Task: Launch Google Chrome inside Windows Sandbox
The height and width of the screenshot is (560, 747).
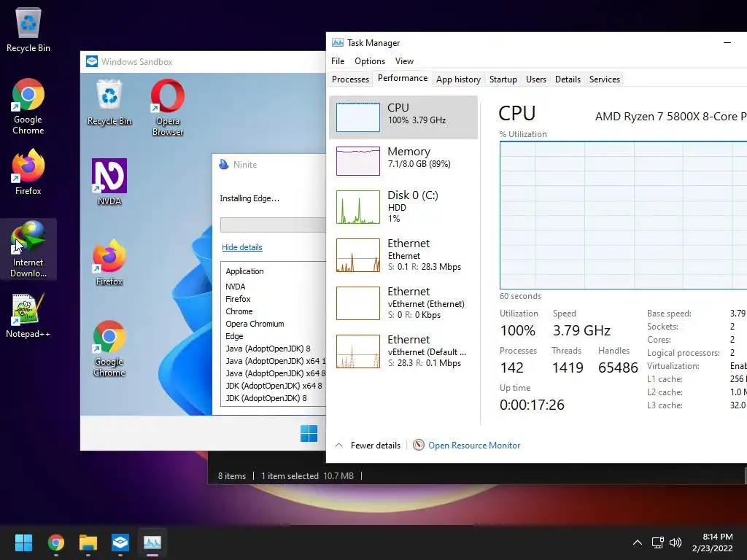Action: [109, 349]
